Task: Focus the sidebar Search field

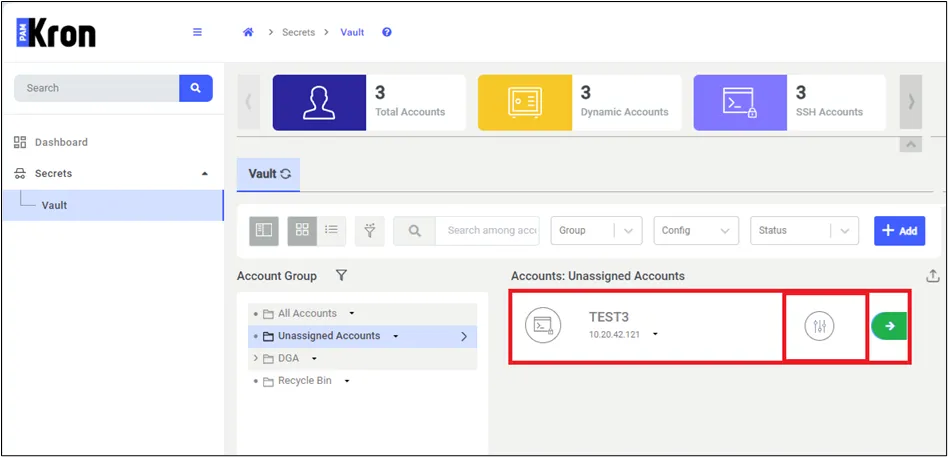Action: click(x=97, y=88)
